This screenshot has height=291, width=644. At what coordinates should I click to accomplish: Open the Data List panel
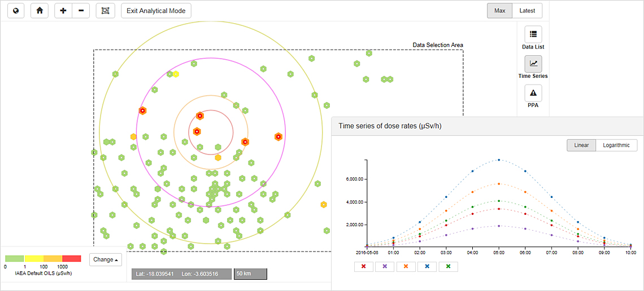coord(533,35)
